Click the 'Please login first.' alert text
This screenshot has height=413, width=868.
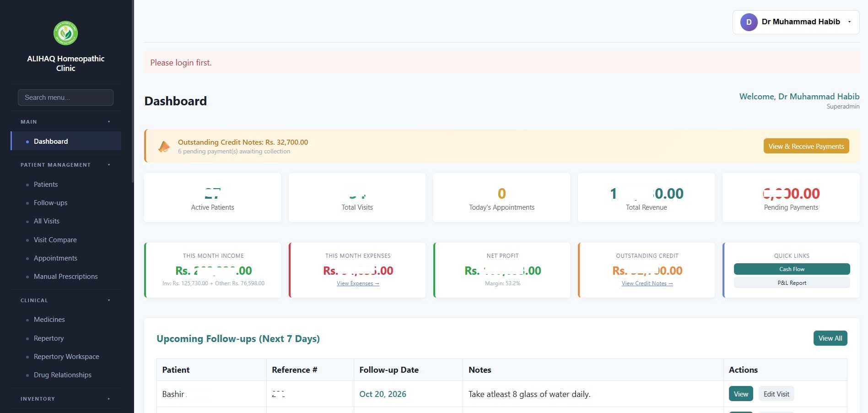click(x=181, y=63)
